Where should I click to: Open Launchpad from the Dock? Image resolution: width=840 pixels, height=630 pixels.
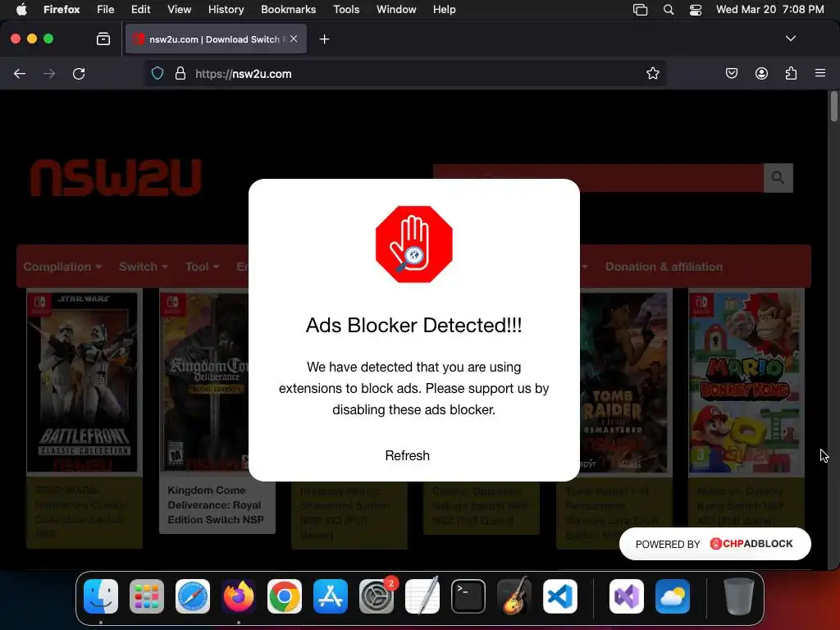tap(147, 596)
